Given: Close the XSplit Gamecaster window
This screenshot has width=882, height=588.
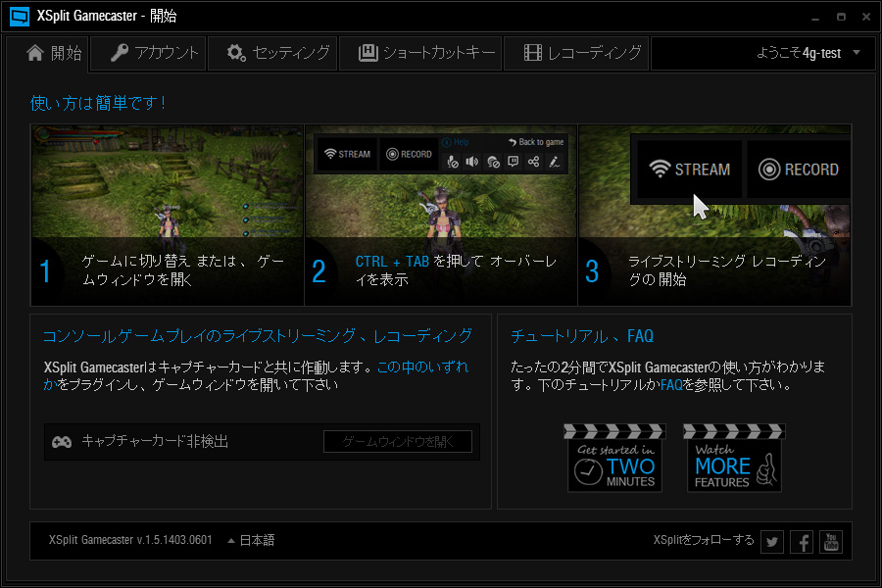Looking at the screenshot, I should (866, 17).
